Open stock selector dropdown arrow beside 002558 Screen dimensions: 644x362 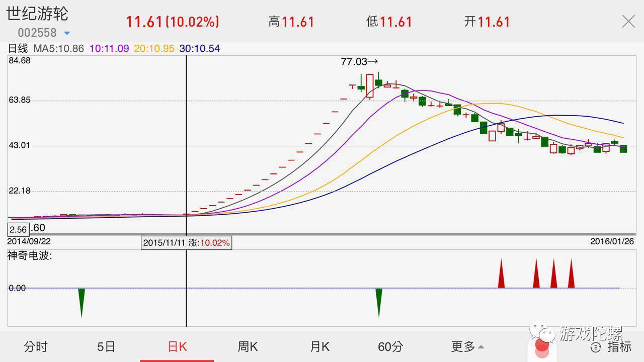pos(67,34)
